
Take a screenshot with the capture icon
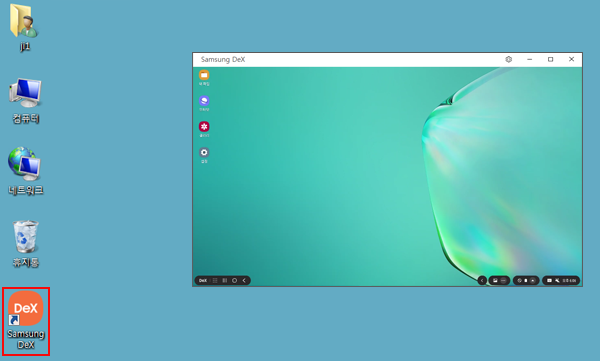[495, 281]
